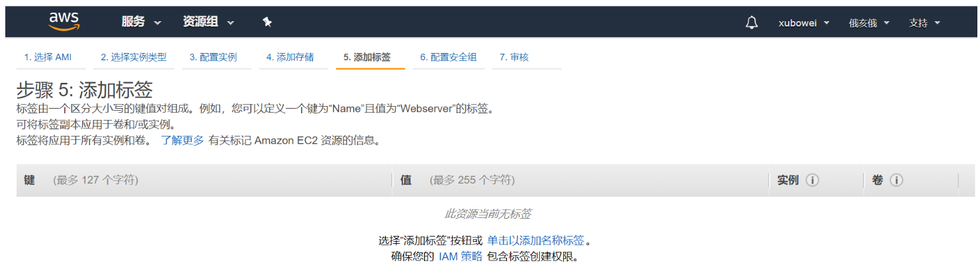The image size is (980, 275).
Task: Switch to step 3. 配置实例 tab
Action: coord(213,58)
